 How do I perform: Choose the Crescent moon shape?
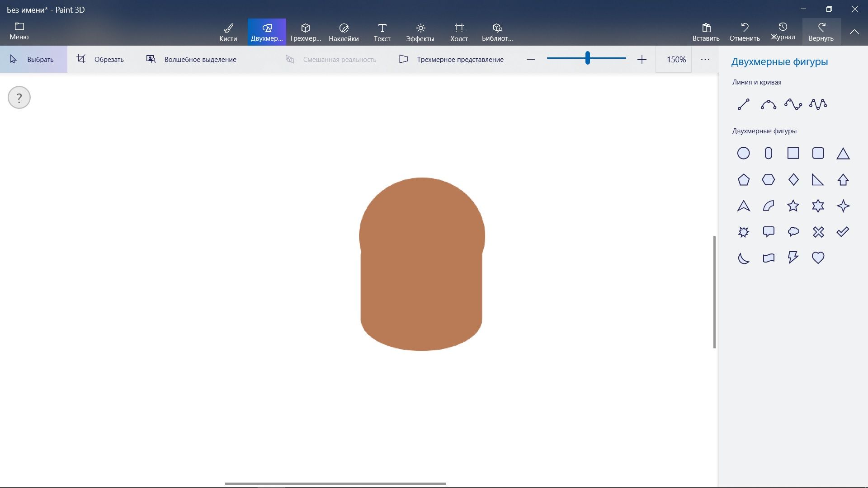[743, 258]
